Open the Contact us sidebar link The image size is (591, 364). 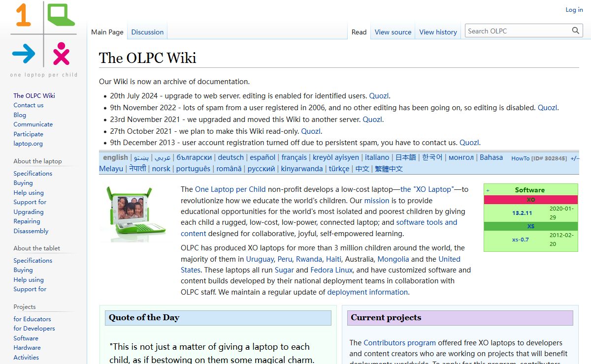coord(29,105)
